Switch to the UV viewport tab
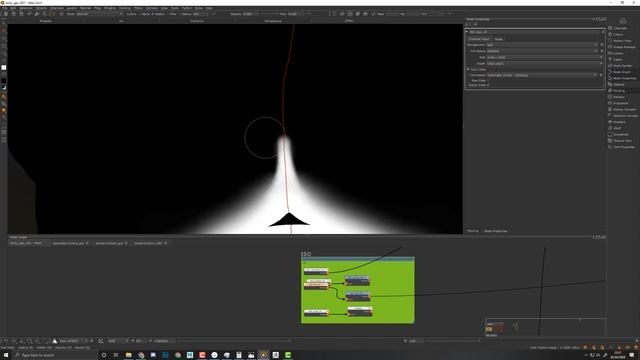The height and width of the screenshot is (360, 640). 121,21
